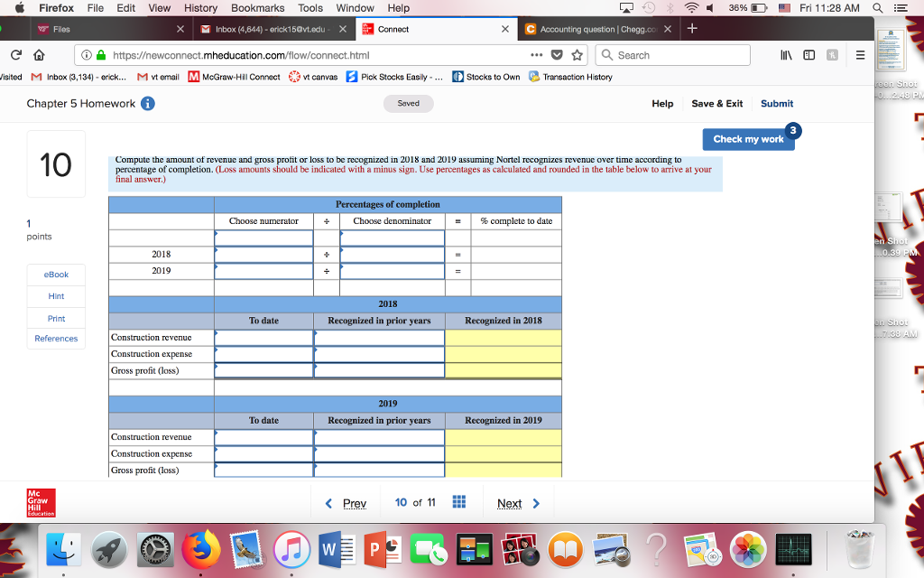
Task: Open Finder from the dock
Action: coord(64,550)
